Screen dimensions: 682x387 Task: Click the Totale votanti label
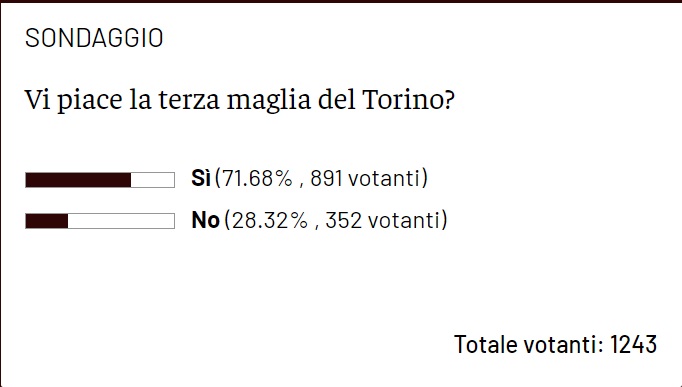click(x=529, y=344)
